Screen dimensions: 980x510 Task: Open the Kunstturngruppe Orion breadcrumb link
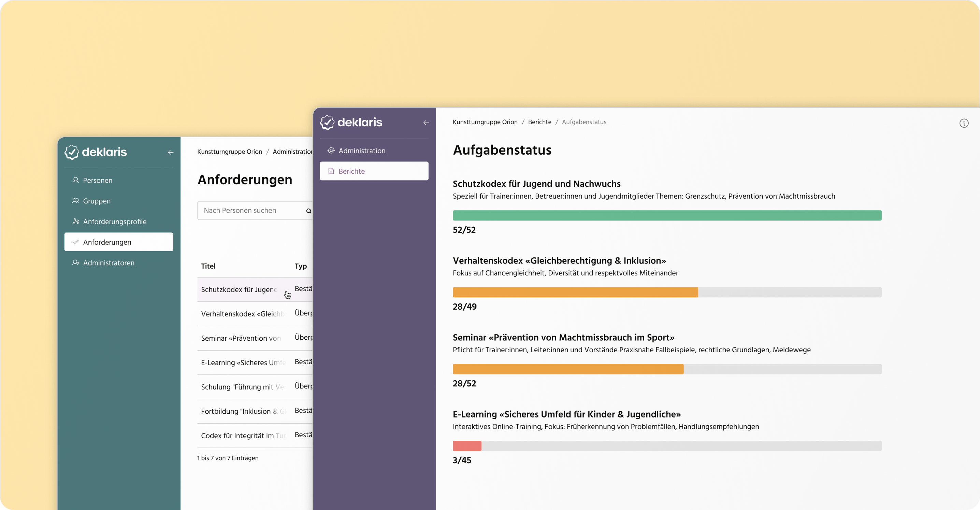coord(485,122)
